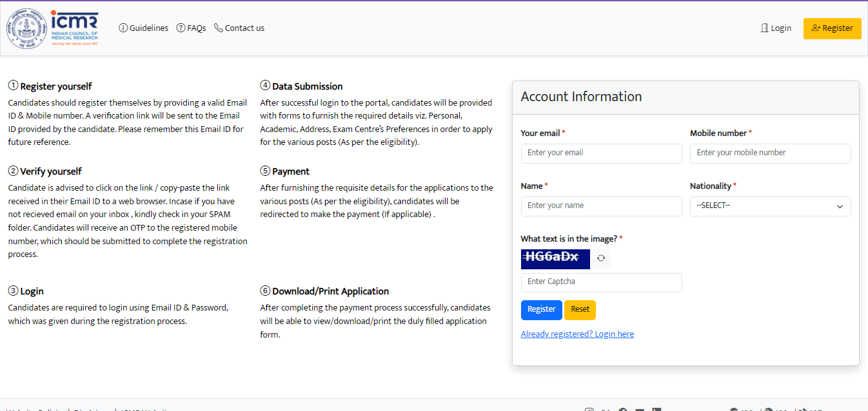Click into the Enter Captcha field
The height and width of the screenshot is (411, 868).
pyautogui.click(x=601, y=282)
